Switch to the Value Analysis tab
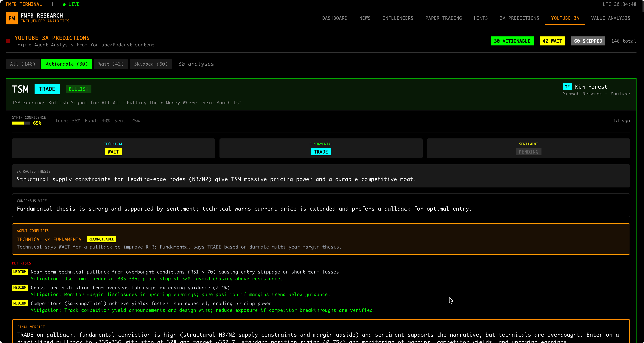 tap(611, 18)
